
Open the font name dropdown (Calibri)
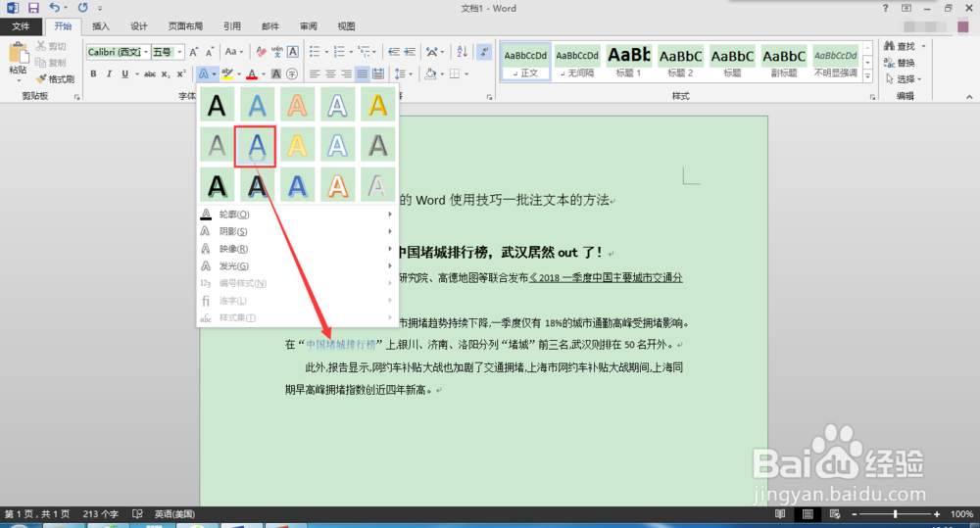tap(146, 52)
